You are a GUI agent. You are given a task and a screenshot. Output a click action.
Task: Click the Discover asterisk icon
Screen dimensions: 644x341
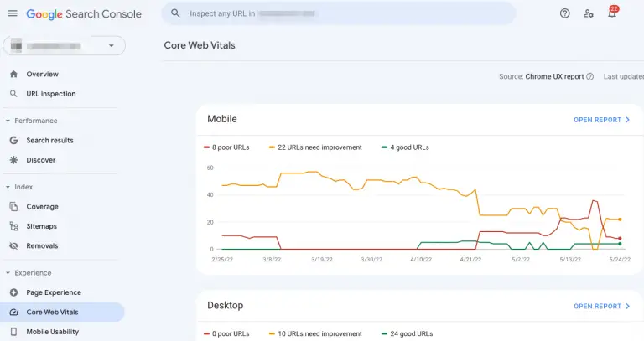pyautogui.click(x=13, y=160)
